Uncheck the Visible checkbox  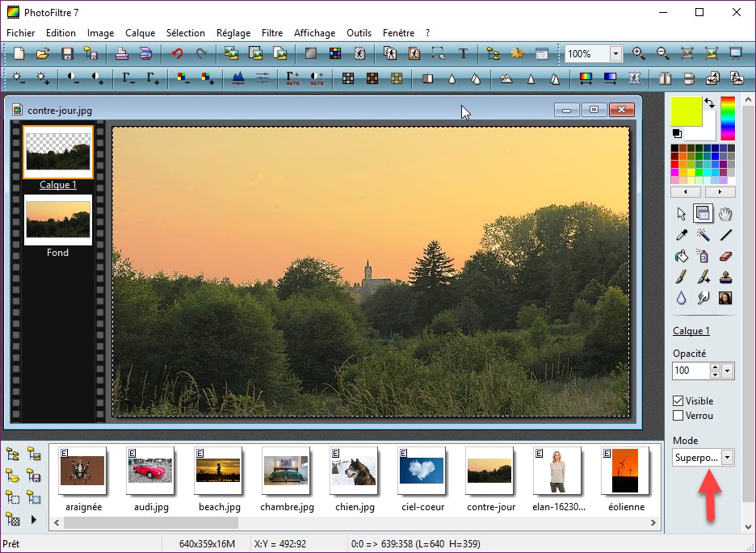point(678,401)
